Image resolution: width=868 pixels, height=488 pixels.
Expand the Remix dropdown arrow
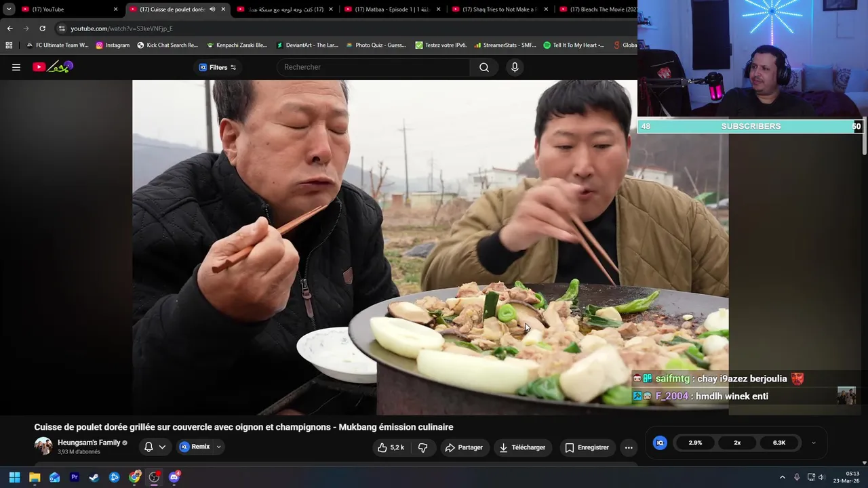click(x=218, y=447)
